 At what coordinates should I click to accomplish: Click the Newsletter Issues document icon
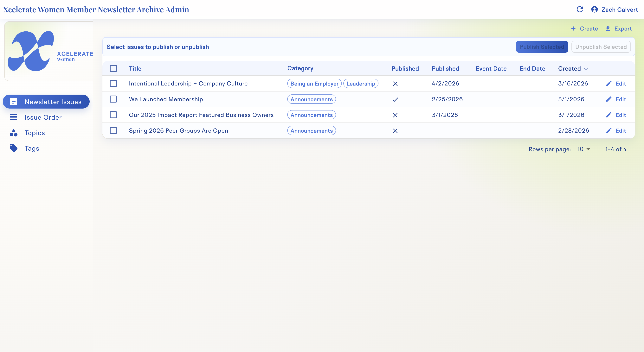tap(14, 102)
